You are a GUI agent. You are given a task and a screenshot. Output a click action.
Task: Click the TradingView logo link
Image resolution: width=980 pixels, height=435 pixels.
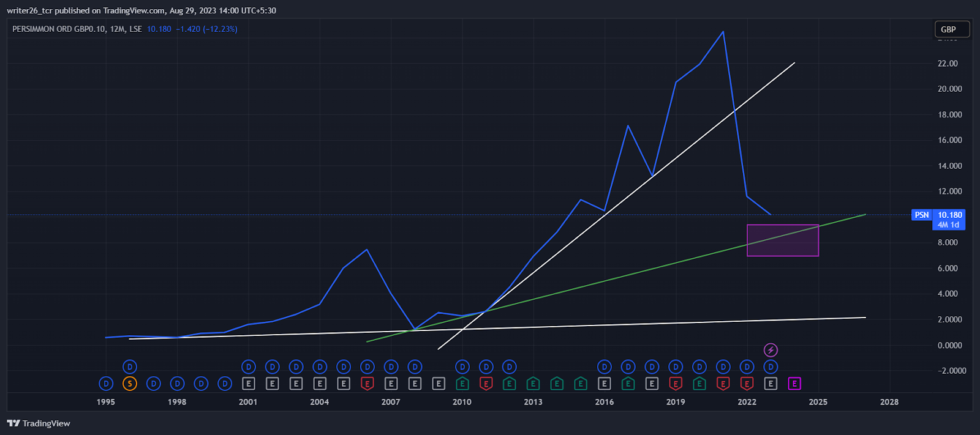(39, 423)
